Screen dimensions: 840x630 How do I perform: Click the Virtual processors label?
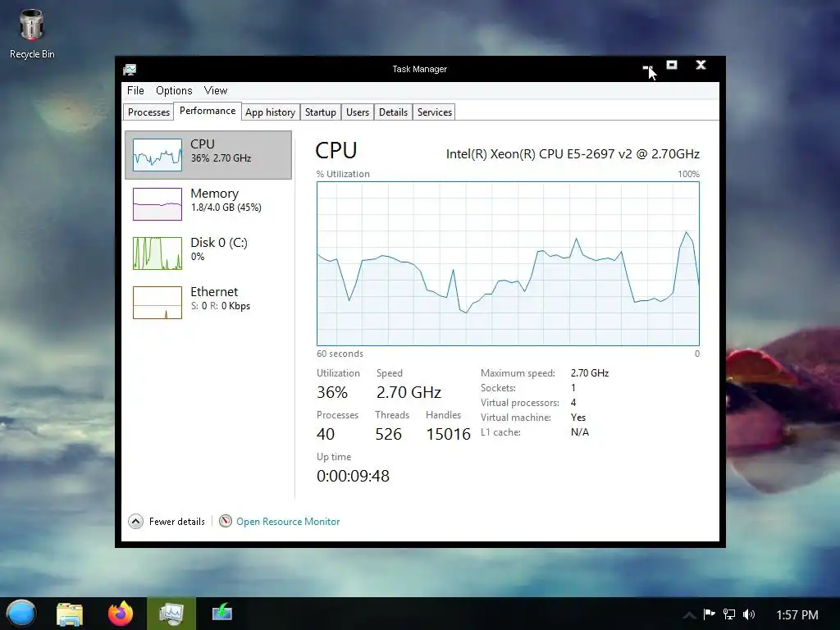pyautogui.click(x=519, y=403)
